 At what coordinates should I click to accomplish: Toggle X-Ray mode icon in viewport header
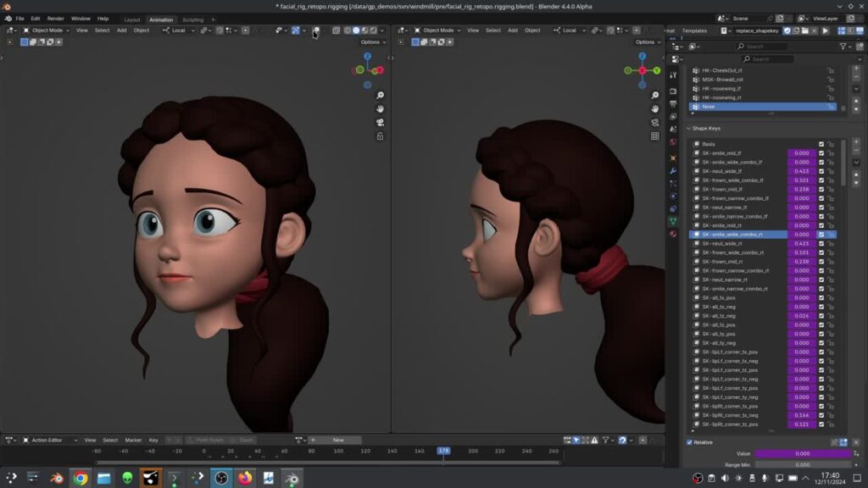click(x=337, y=30)
